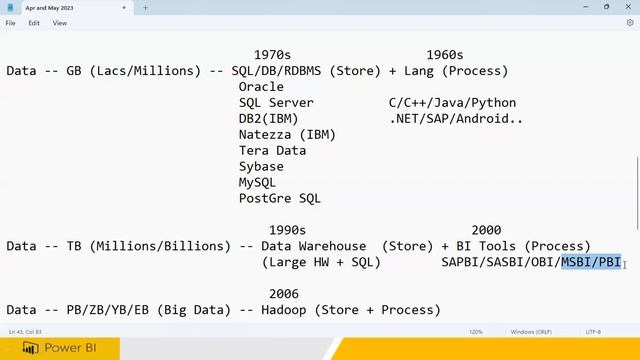This screenshot has height=360, width=640.
Task: Open the File menu
Action: point(10,23)
